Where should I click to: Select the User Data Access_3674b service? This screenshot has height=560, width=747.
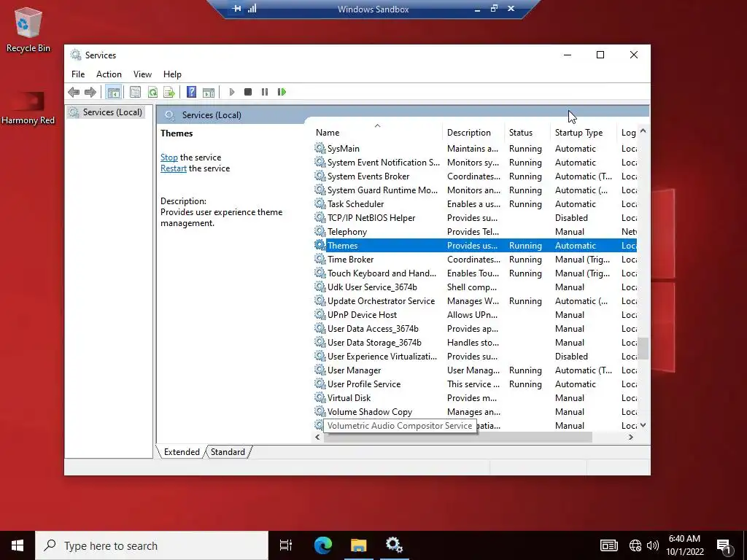pyautogui.click(x=475, y=329)
